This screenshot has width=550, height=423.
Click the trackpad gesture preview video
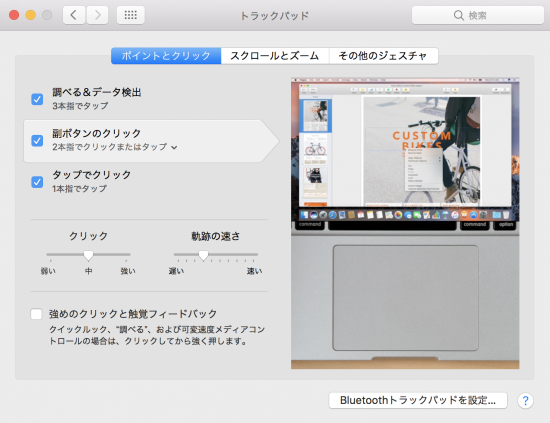click(x=405, y=223)
